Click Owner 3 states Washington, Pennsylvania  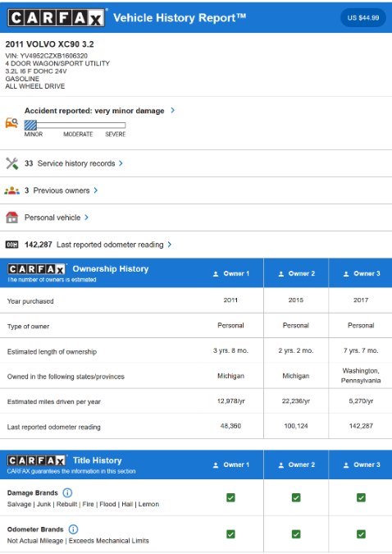(361, 376)
